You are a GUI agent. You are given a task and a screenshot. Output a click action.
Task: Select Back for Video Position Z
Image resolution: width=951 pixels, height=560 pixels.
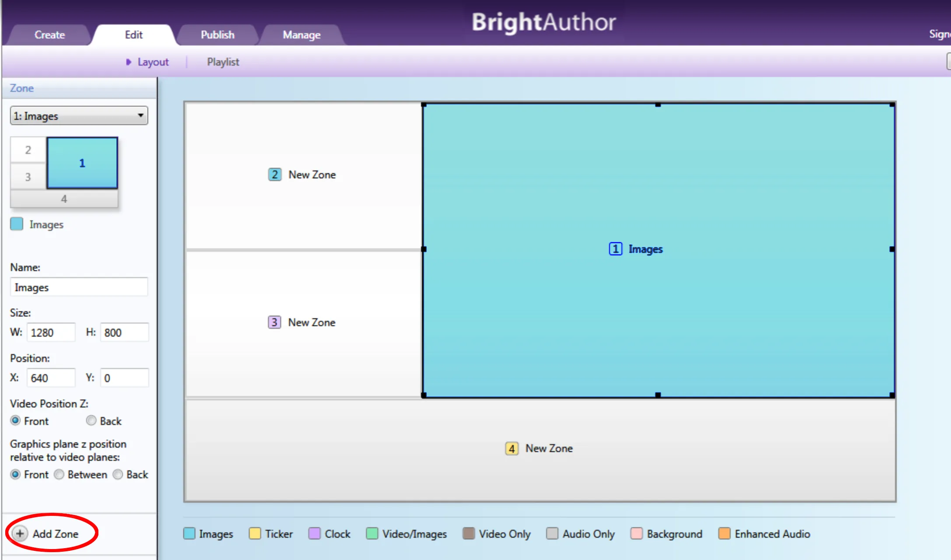[x=91, y=421]
